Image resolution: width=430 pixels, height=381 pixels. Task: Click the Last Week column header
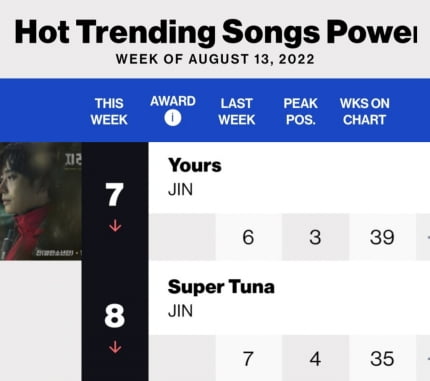tap(237, 111)
